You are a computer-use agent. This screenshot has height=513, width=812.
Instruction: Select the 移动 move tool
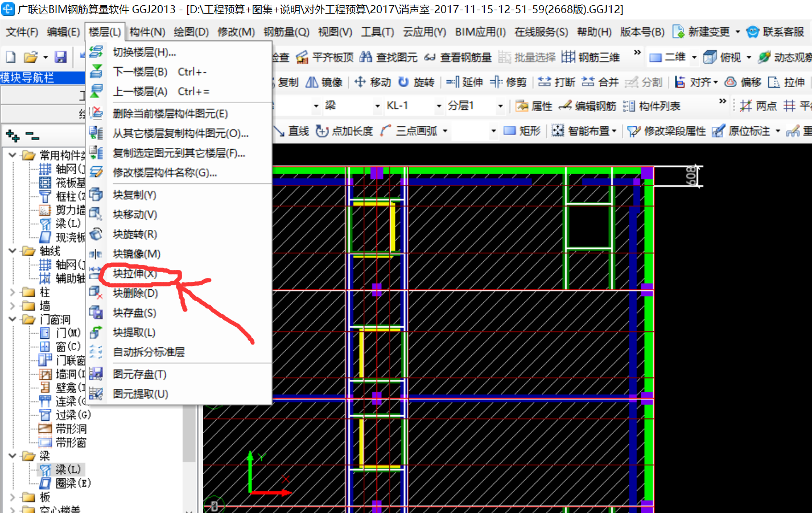pos(373,82)
